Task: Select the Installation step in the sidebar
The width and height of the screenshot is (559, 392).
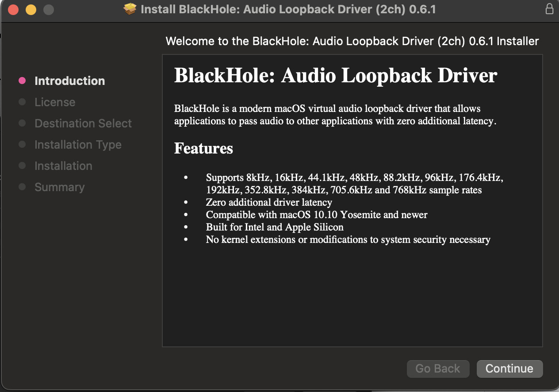Action: 63,165
